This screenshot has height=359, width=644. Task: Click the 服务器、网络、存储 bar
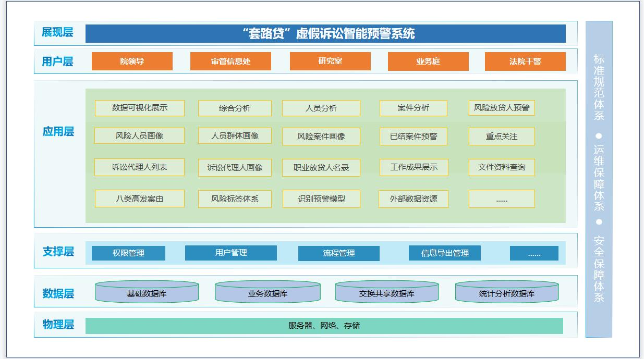pyautogui.click(x=324, y=326)
